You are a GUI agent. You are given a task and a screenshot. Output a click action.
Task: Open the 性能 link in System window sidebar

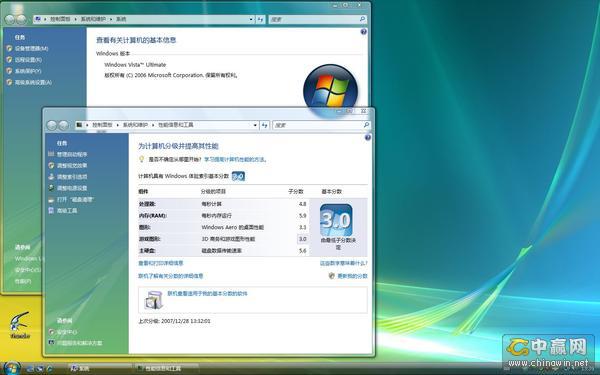coord(22,281)
